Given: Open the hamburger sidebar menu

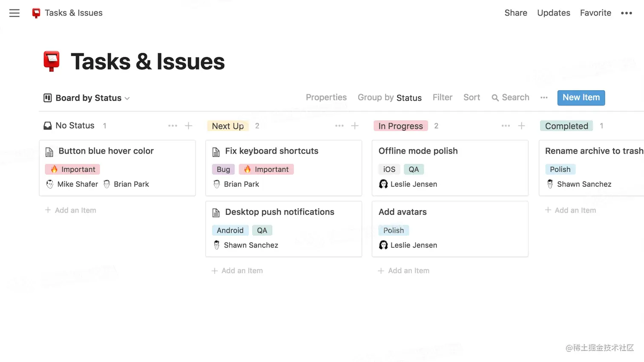Looking at the screenshot, I should [x=14, y=13].
